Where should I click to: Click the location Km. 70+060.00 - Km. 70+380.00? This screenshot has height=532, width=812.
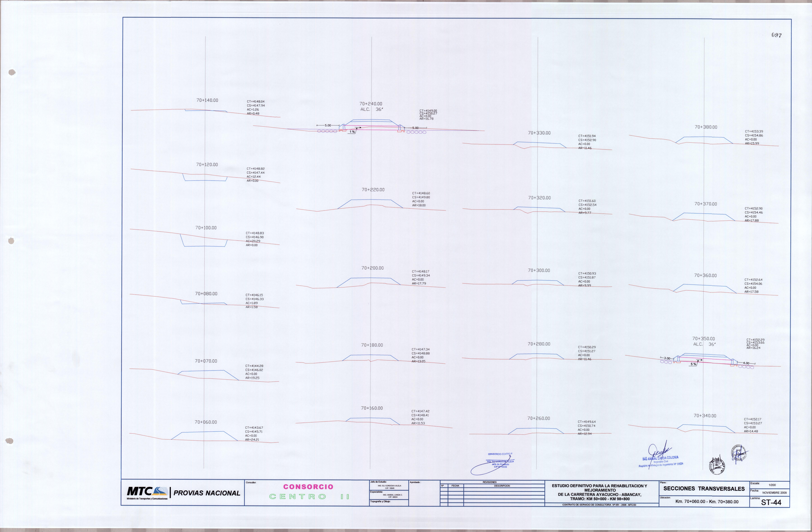(x=707, y=502)
